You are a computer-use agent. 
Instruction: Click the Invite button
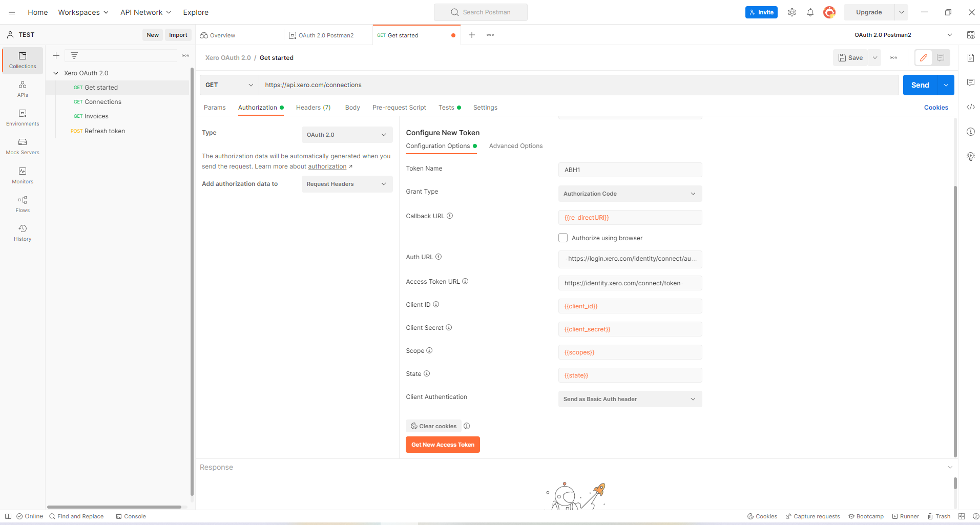(761, 12)
